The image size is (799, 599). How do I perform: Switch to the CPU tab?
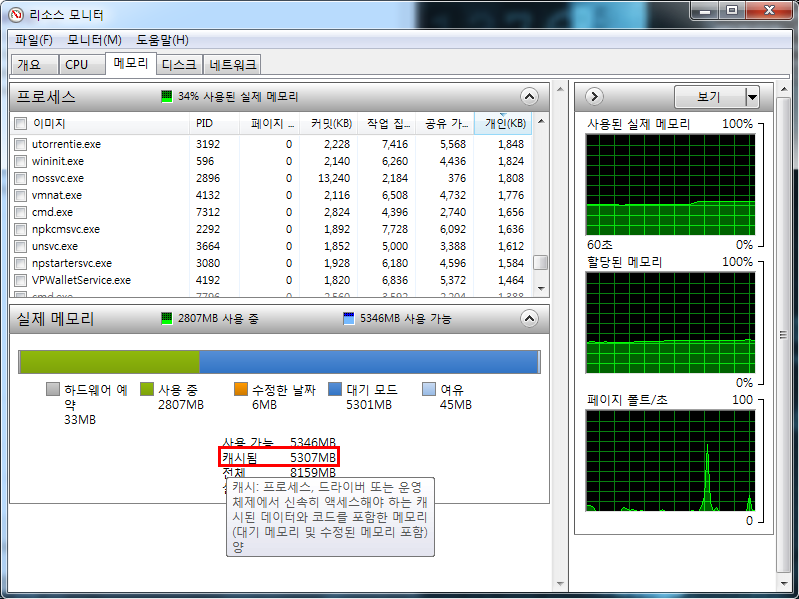click(82, 65)
